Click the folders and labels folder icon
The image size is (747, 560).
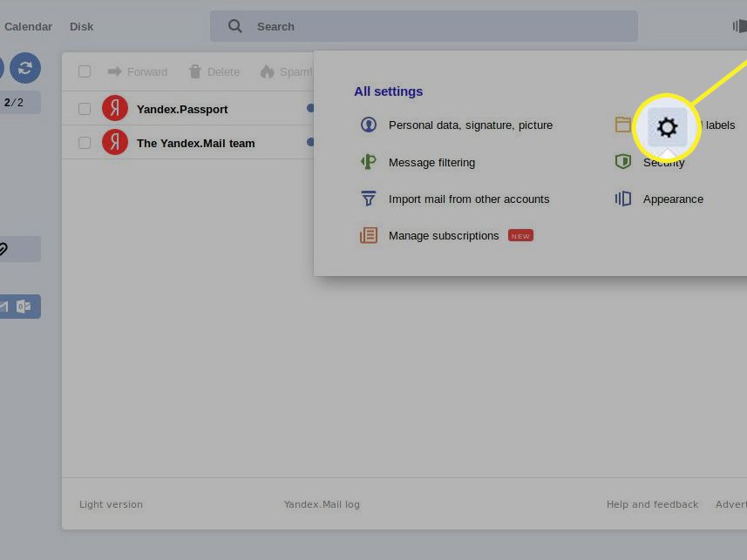tap(622, 125)
